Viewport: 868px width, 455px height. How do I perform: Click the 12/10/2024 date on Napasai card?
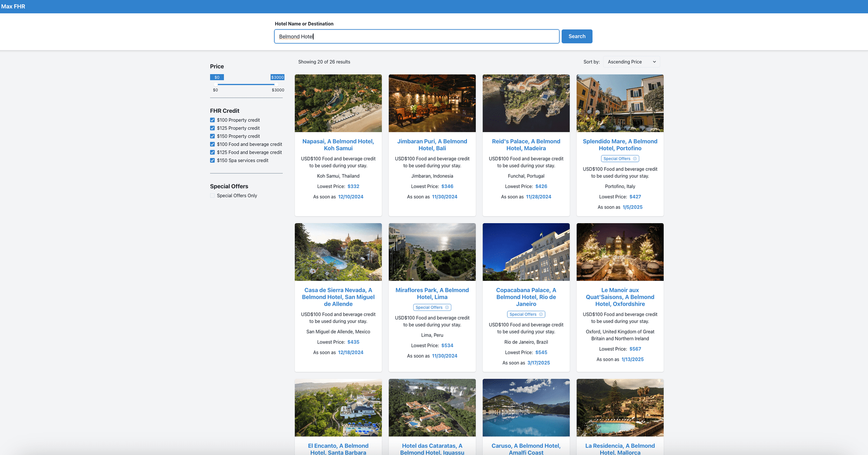[x=351, y=197]
